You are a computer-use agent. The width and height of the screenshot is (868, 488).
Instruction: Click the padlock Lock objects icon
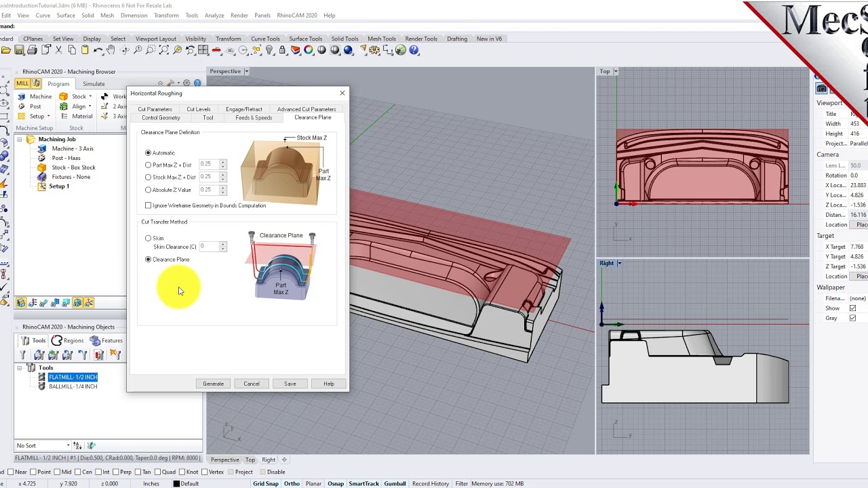click(x=282, y=50)
